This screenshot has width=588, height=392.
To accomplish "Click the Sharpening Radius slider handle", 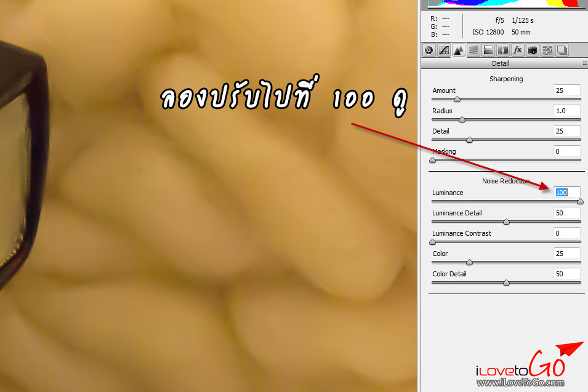I will click(x=462, y=119).
